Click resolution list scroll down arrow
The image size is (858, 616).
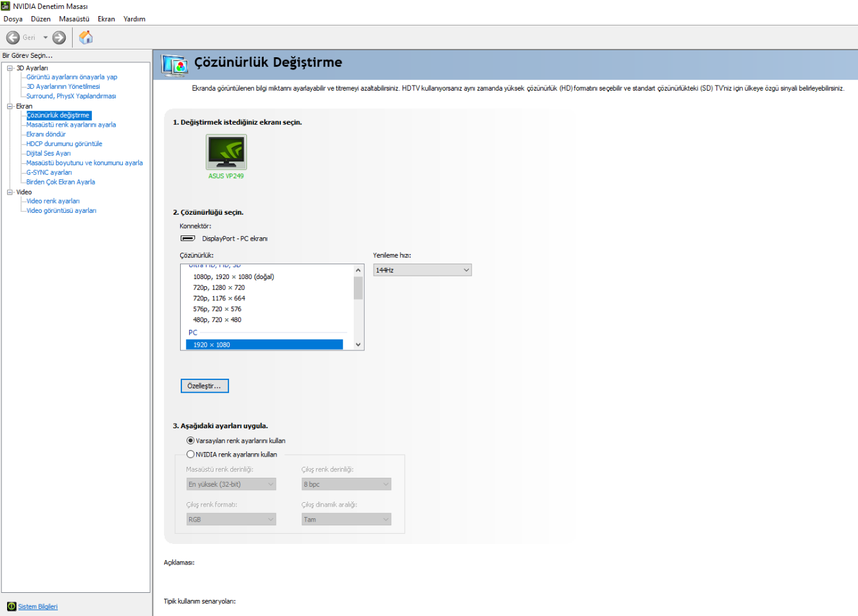(x=358, y=345)
